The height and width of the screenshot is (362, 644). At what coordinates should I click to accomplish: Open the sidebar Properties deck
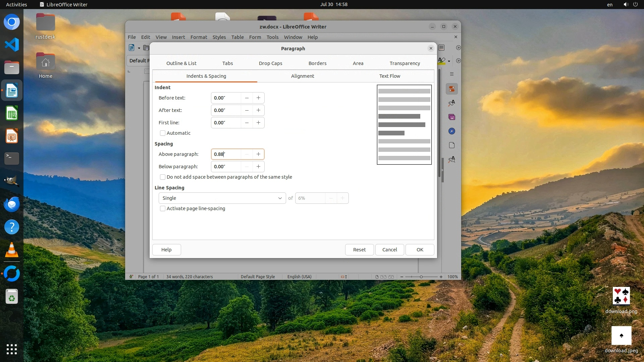[452, 89]
